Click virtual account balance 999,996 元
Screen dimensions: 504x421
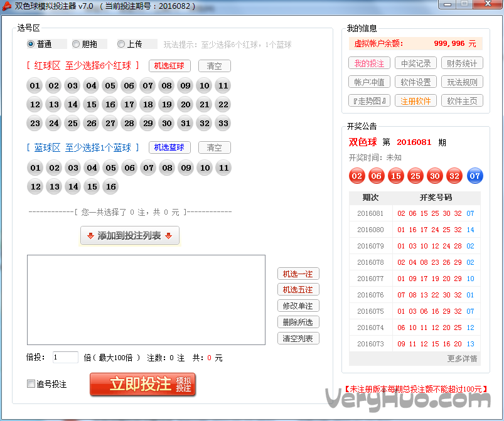pos(455,43)
